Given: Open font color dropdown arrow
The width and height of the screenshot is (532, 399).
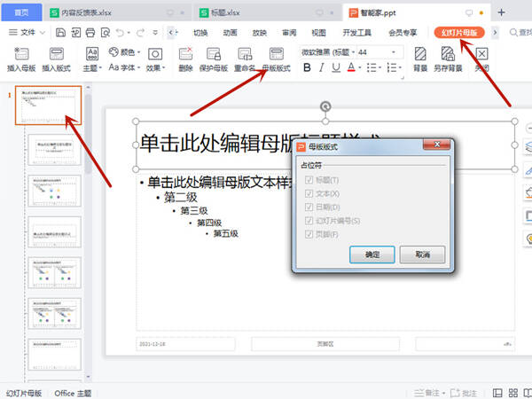Looking at the screenshot, I should pyautogui.click(x=360, y=67).
